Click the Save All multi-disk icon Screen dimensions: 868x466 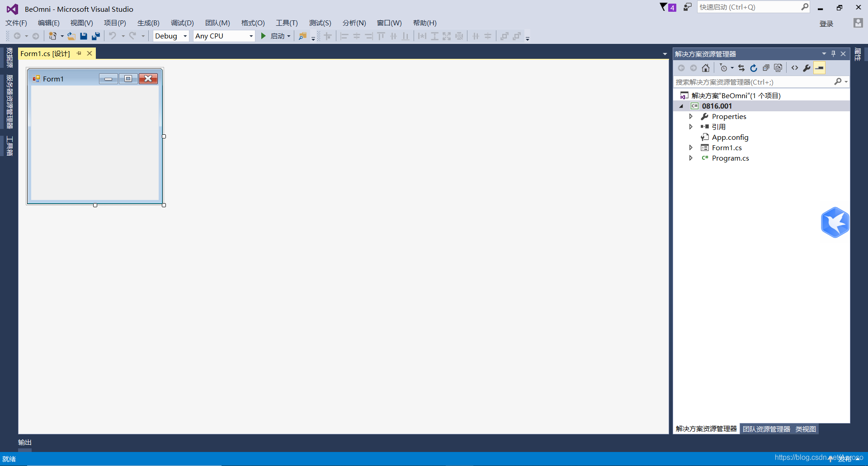point(96,36)
